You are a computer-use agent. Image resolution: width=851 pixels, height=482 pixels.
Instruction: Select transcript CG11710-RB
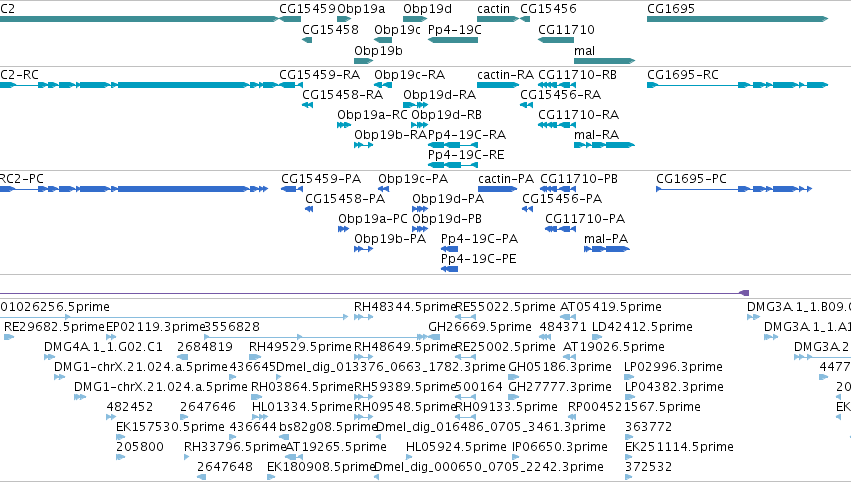(x=557, y=85)
